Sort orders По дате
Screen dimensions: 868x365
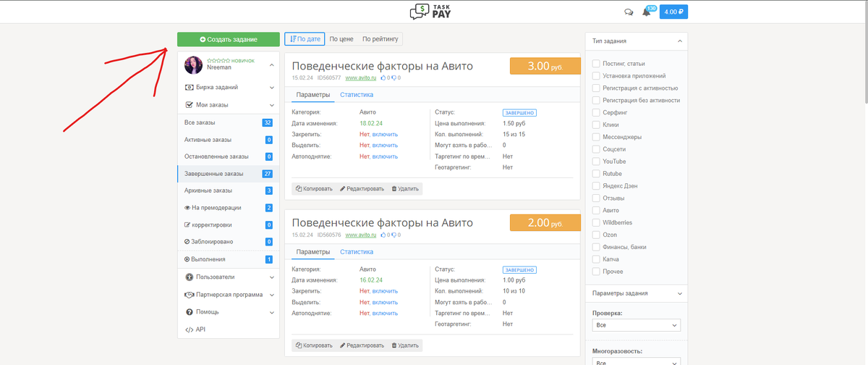[x=305, y=39]
